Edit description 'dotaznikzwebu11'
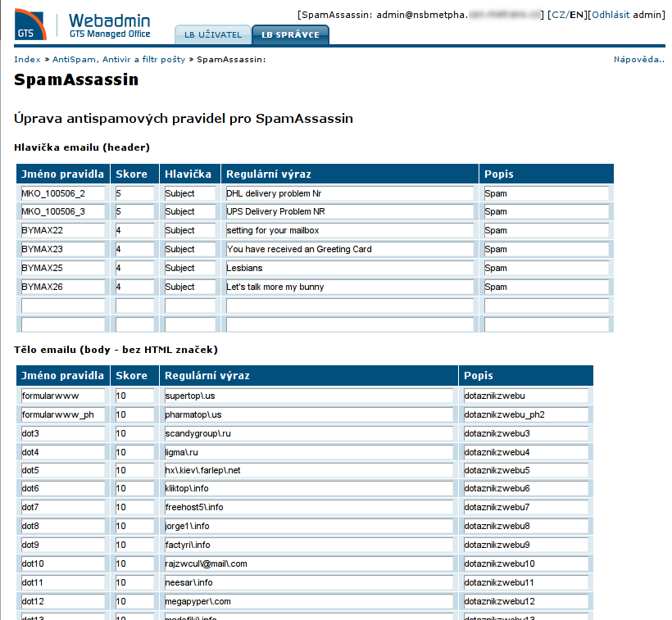 coord(526,582)
